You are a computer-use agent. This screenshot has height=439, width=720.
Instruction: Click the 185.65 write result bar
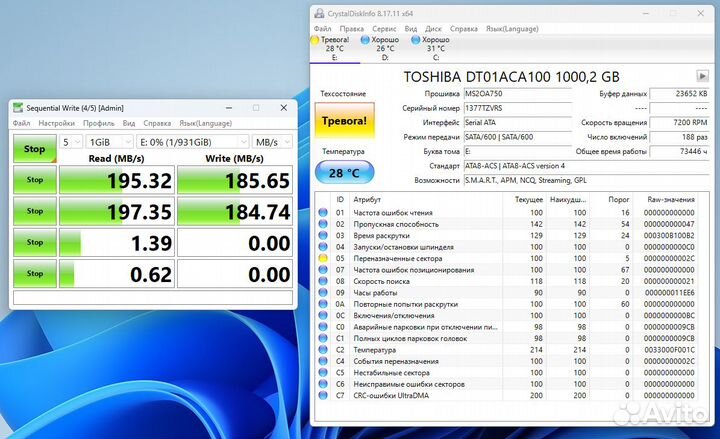tap(235, 180)
